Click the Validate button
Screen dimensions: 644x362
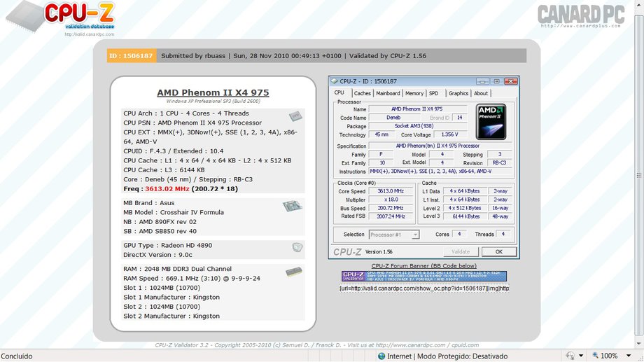461,251
